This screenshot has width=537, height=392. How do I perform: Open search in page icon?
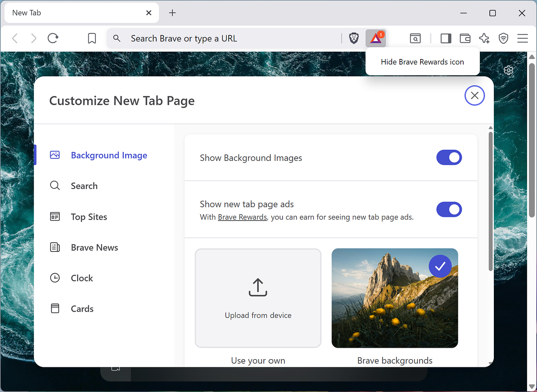point(415,38)
